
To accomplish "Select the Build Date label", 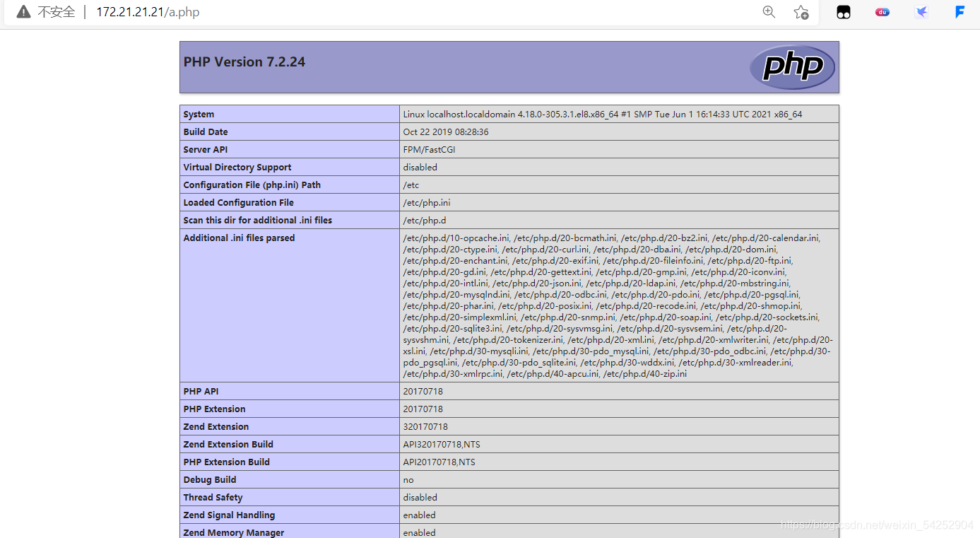I will pyautogui.click(x=206, y=132).
